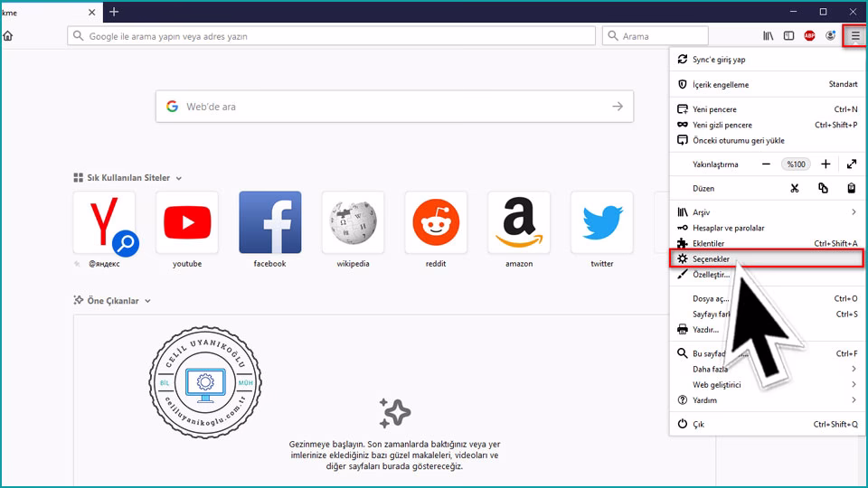The height and width of the screenshot is (488, 868).
Task: Open Eklentiler menu item
Action: point(766,243)
